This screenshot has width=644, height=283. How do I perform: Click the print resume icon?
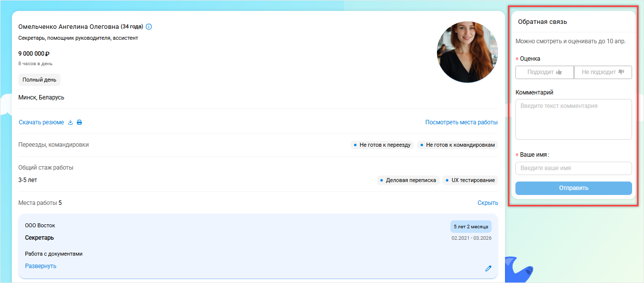pyautogui.click(x=79, y=122)
